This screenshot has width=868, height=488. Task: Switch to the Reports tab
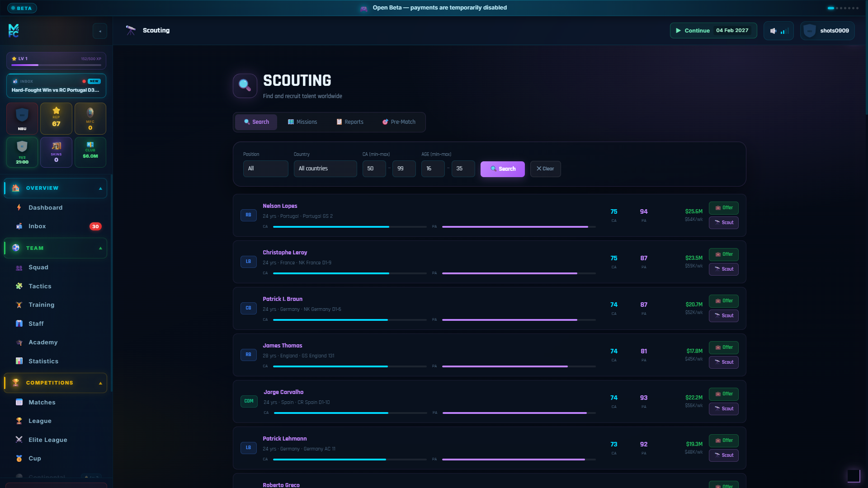tap(350, 122)
